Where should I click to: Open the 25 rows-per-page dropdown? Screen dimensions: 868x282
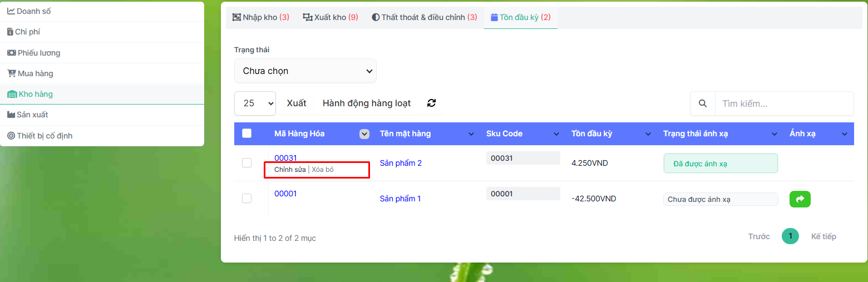[x=255, y=103]
